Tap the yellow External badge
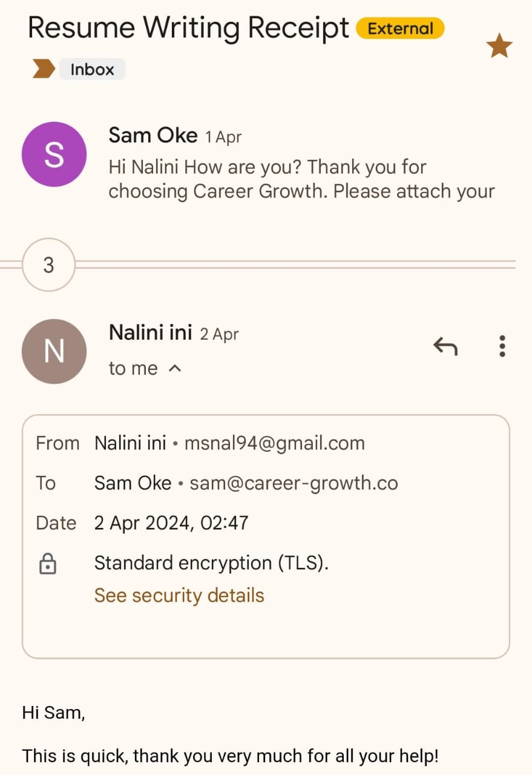 pos(400,28)
